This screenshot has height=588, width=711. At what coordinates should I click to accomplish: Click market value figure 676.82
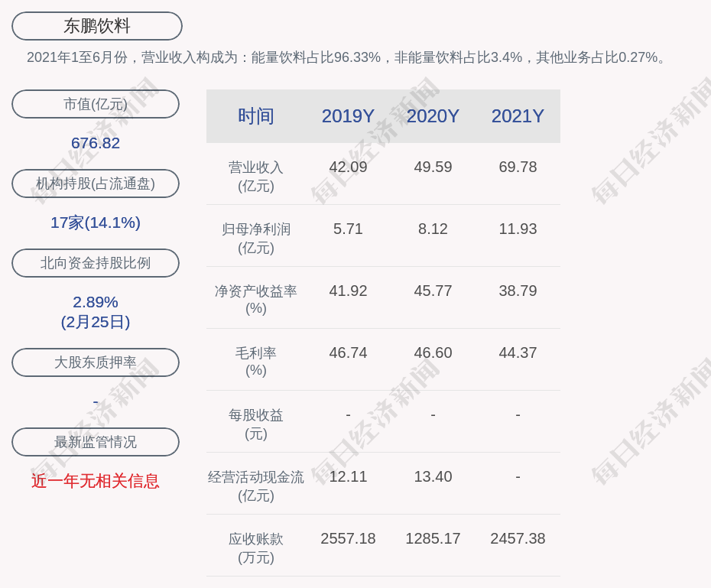tap(96, 143)
